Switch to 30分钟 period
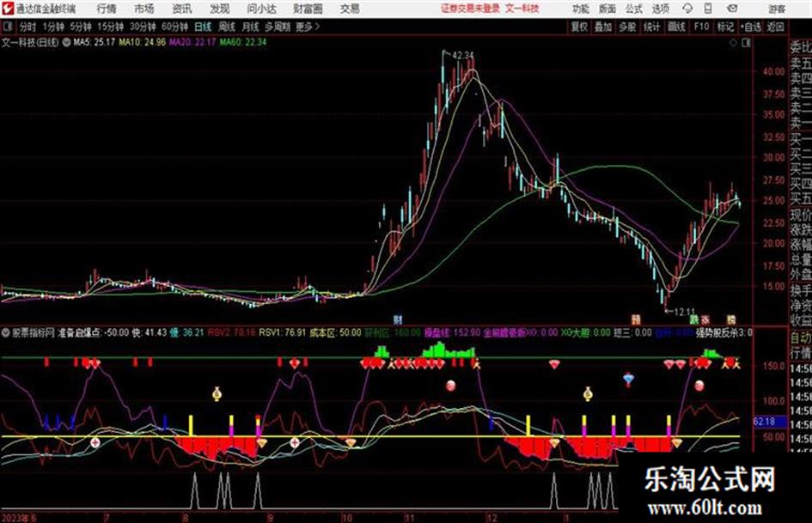Screen dimensions: 812x523 tap(143, 27)
